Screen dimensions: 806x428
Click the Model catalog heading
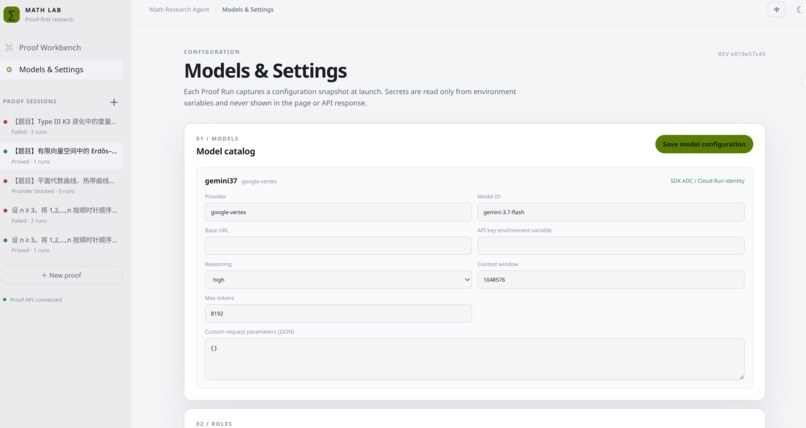pos(225,152)
